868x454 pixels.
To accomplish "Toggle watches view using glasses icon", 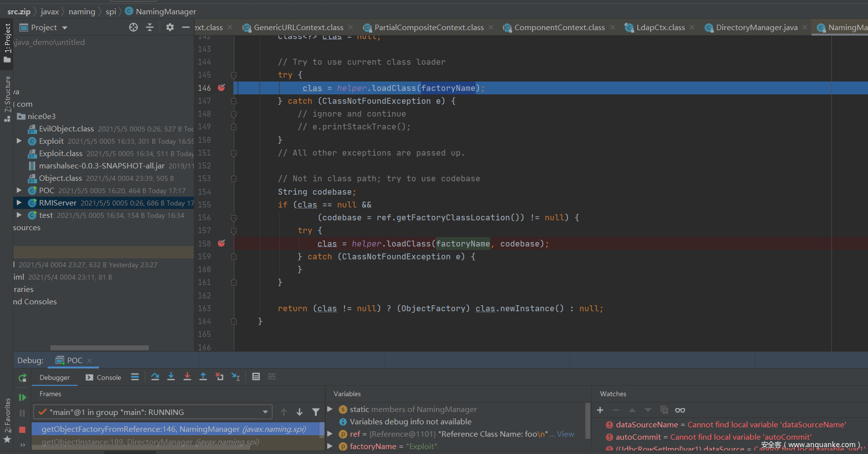I will click(x=680, y=410).
